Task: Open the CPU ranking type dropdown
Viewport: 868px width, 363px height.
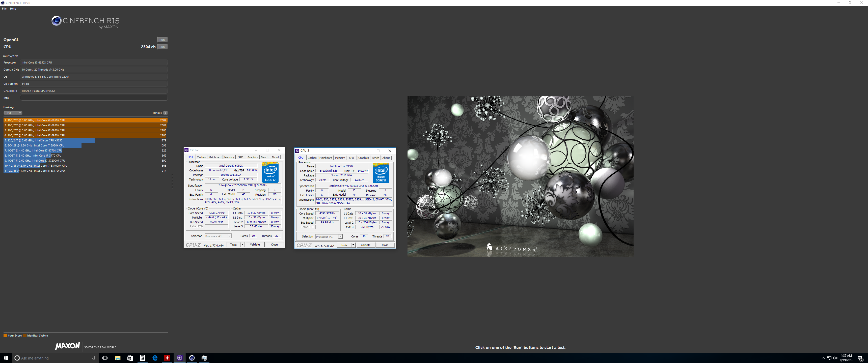Action: pyautogui.click(x=13, y=113)
